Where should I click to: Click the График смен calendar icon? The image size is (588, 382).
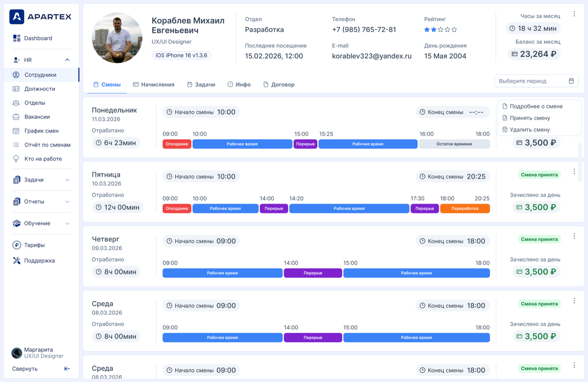(16, 131)
